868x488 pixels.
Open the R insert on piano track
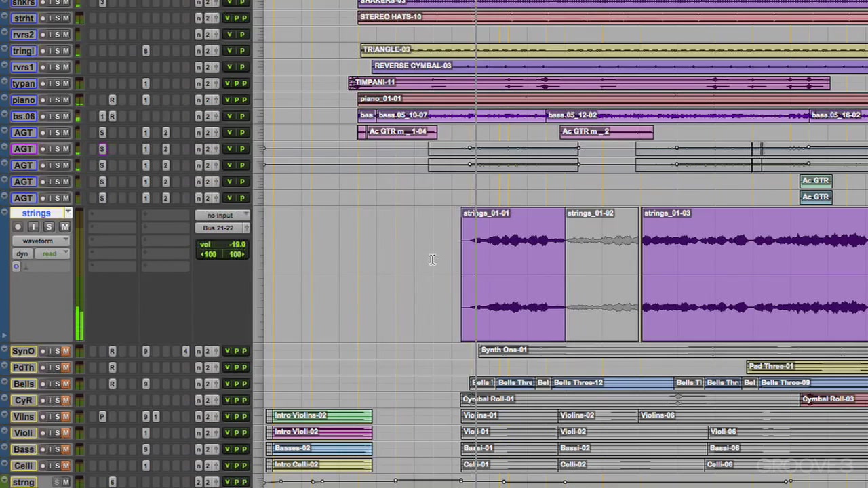click(x=112, y=100)
